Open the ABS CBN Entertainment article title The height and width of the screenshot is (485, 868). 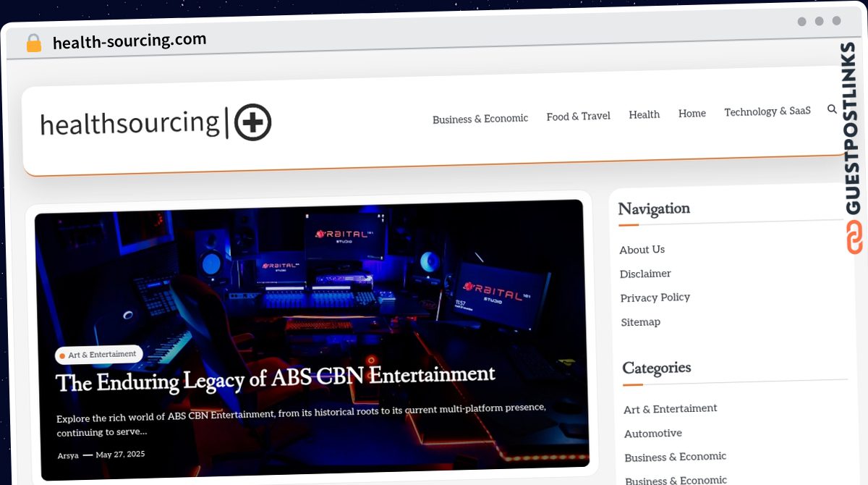(x=276, y=378)
